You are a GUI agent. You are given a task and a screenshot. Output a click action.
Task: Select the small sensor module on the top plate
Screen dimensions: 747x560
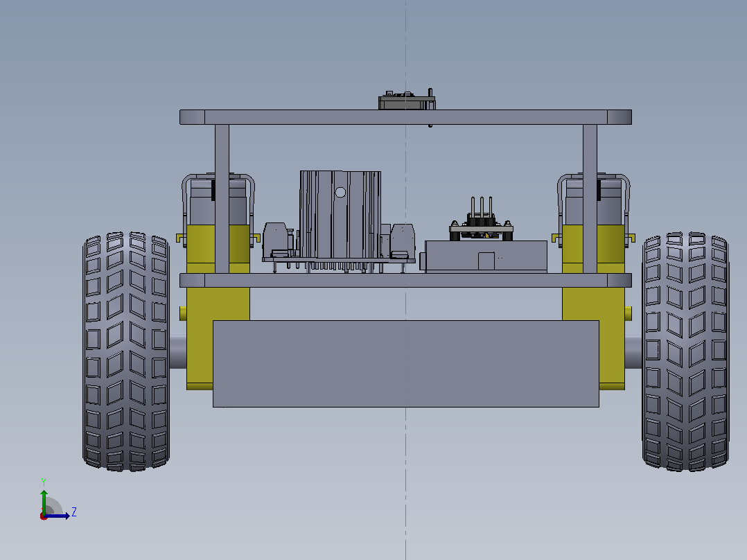tap(407, 101)
